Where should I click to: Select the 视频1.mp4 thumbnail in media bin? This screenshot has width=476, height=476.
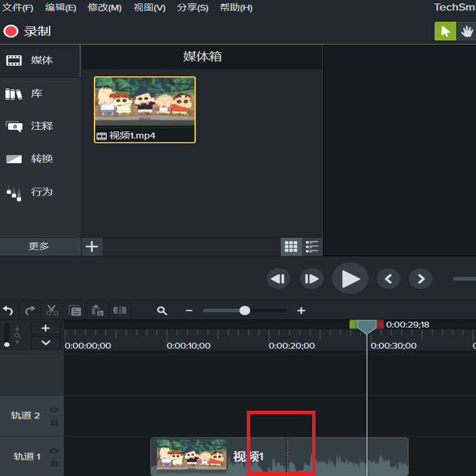145,109
